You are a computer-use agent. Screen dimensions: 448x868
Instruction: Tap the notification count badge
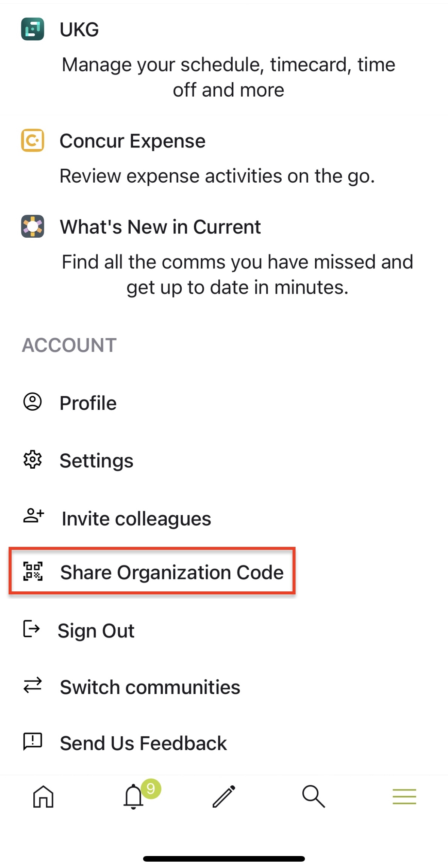(x=151, y=789)
